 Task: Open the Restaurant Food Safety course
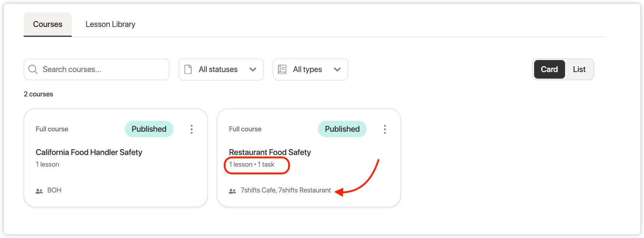[x=270, y=152]
